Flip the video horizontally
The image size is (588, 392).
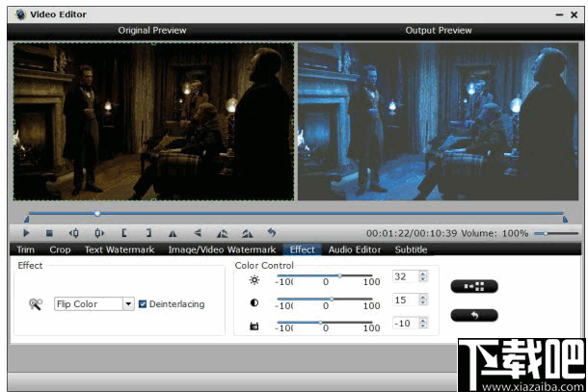click(173, 233)
